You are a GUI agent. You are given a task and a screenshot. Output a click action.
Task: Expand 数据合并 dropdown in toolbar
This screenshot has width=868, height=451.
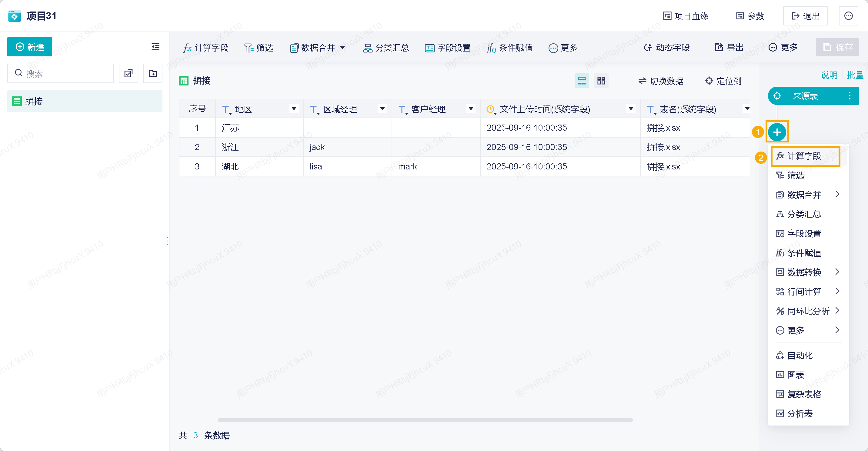point(342,48)
